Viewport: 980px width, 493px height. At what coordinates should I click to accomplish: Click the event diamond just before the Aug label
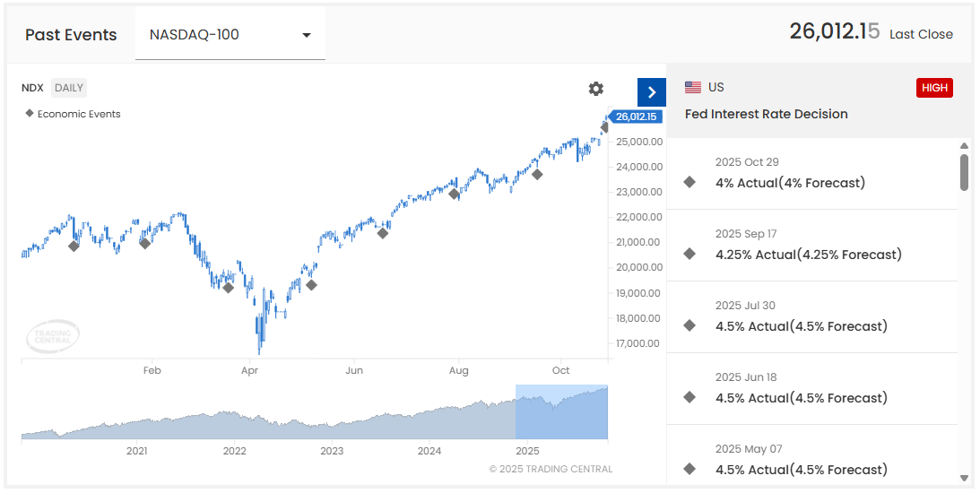455,194
